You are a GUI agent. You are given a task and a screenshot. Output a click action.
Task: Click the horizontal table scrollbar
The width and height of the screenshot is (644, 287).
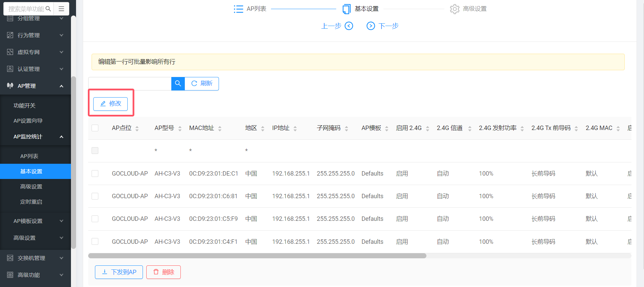point(257,256)
